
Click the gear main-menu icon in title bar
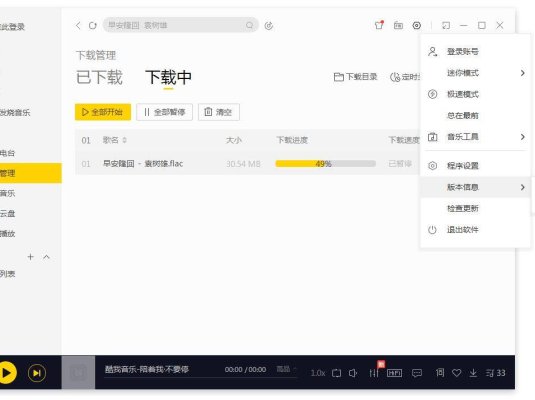point(417,25)
